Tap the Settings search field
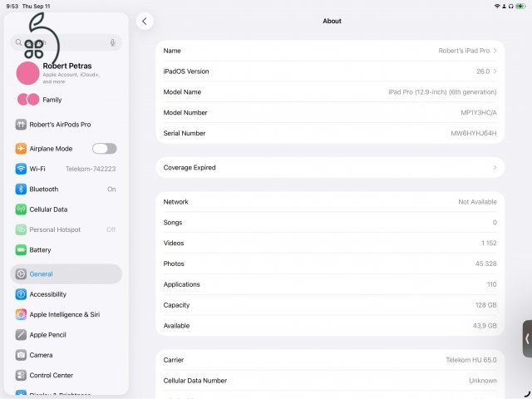 (66, 42)
